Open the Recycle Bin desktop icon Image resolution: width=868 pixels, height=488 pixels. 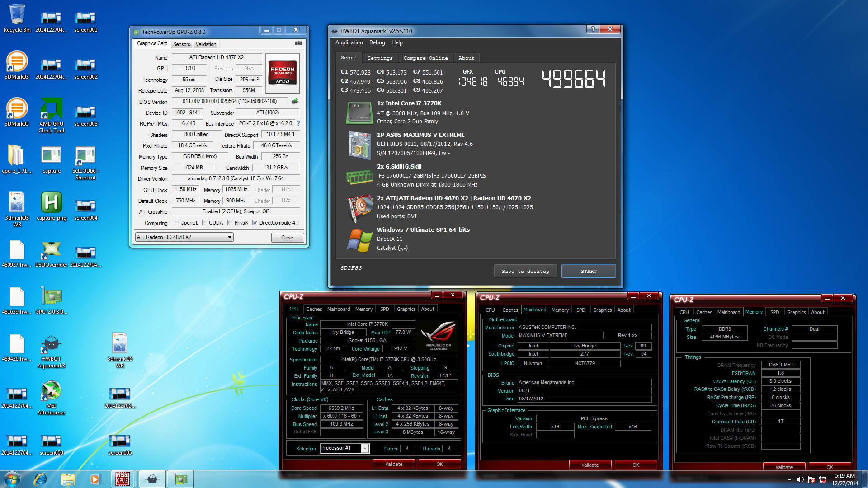pyautogui.click(x=17, y=18)
